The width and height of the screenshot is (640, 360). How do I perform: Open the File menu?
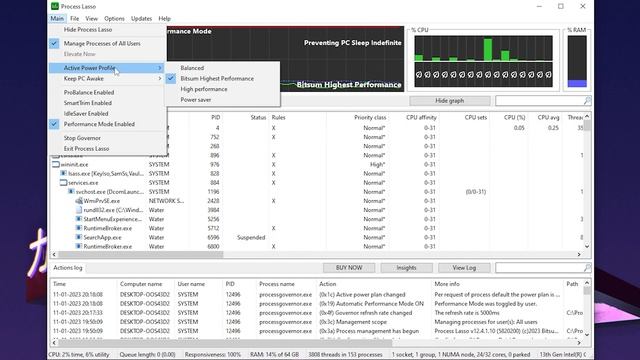click(74, 18)
